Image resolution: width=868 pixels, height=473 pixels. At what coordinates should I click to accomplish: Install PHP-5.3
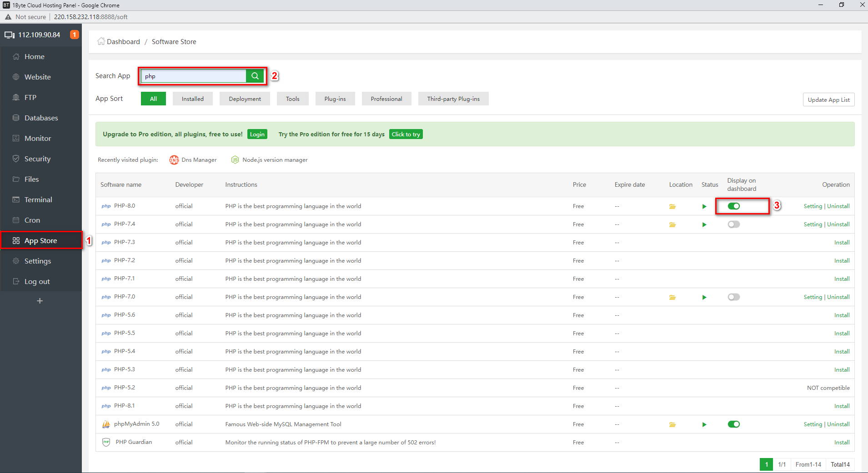tap(842, 370)
